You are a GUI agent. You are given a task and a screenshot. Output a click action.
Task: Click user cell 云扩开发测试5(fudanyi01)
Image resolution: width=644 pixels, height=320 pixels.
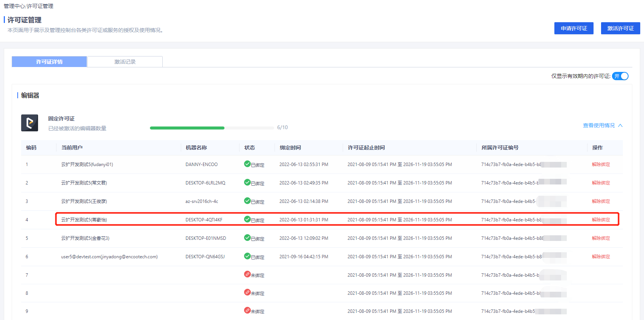pos(87,165)
